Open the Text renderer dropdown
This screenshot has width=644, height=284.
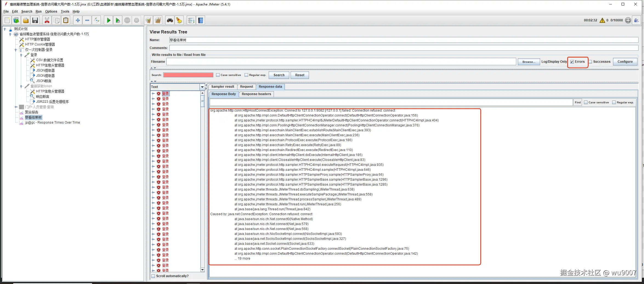(x=202, y=87)
